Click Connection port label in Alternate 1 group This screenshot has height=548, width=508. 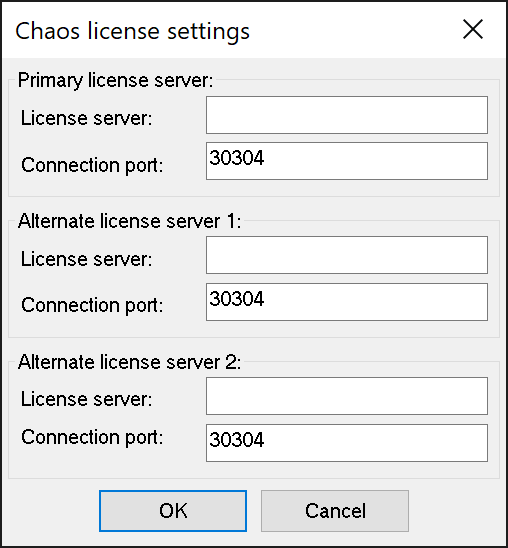(x=92, y=305)
